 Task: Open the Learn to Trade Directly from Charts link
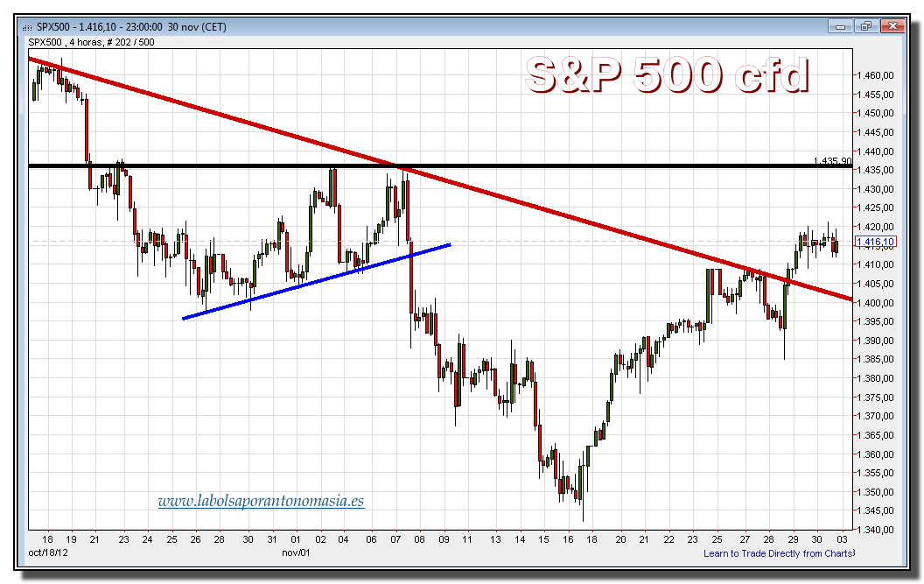pyautogui.click(x=778, y=553)
